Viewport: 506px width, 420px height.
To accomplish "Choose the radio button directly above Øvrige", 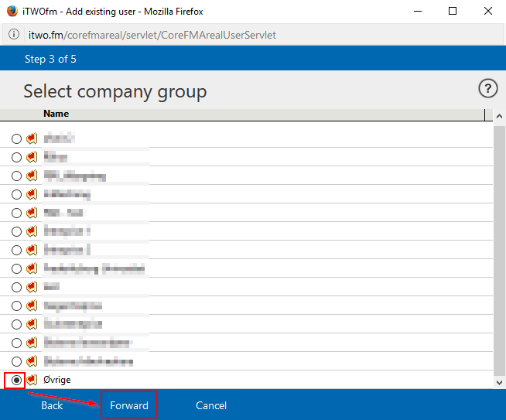I will 16,361.
